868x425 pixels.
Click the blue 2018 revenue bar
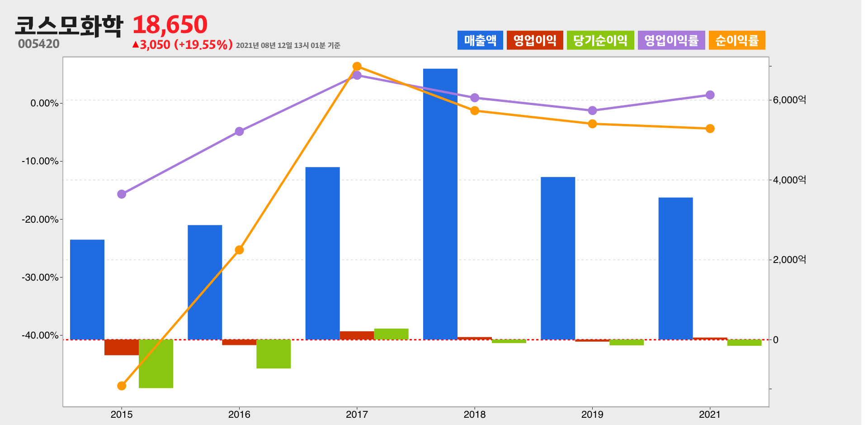pyautogui.click(x=440, y=204)
